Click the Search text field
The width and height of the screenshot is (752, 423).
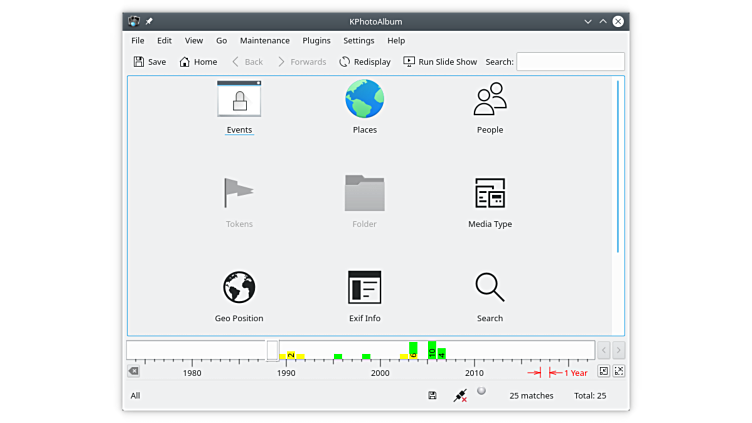pyautogui.click(x=570, y=62)
